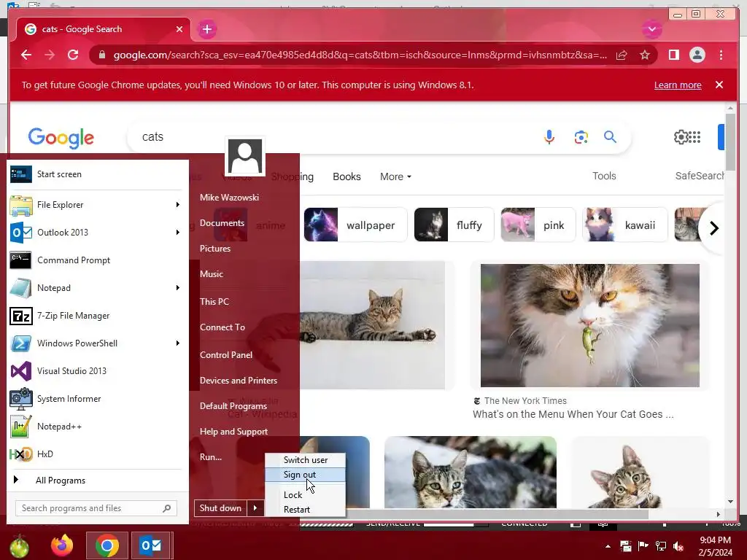The height and width of the screenshot is (560, 747).
Task: Click the cats search input field
Action: [333, 137]
